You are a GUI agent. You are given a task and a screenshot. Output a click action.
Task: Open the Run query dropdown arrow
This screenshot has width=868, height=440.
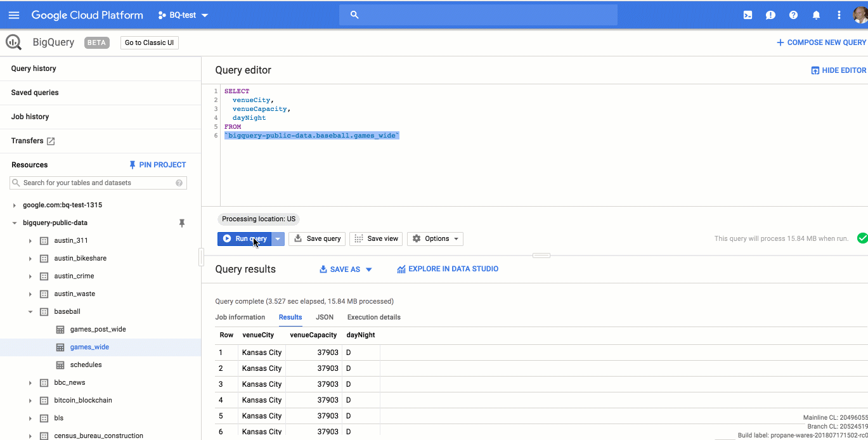278,239
